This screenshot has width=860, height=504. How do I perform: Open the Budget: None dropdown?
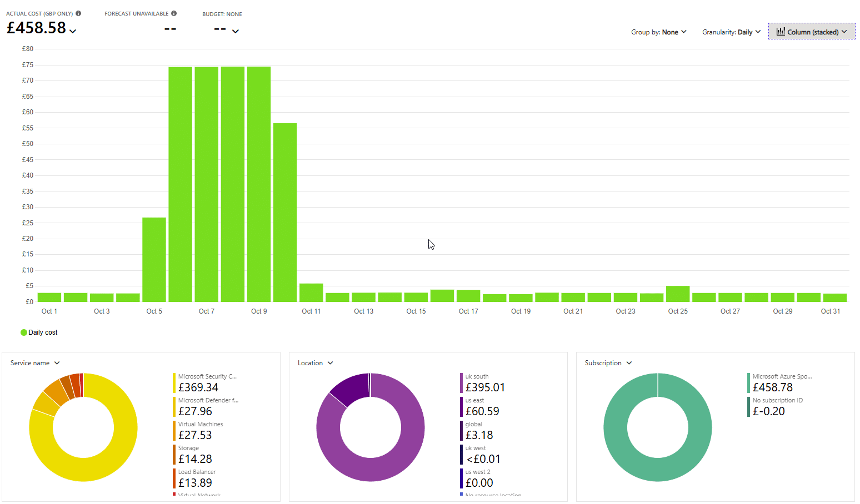coord(235,31)
